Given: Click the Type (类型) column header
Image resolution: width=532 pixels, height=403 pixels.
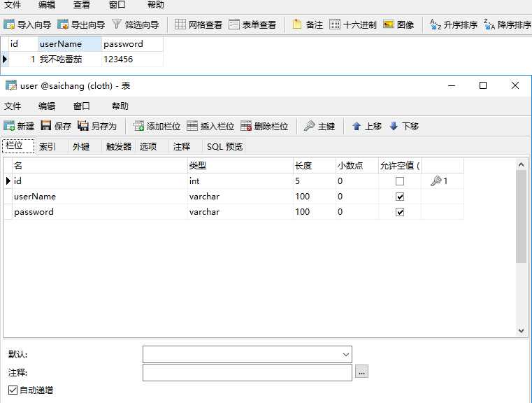Looking at the screenshot, I should (x=240, y=165).
